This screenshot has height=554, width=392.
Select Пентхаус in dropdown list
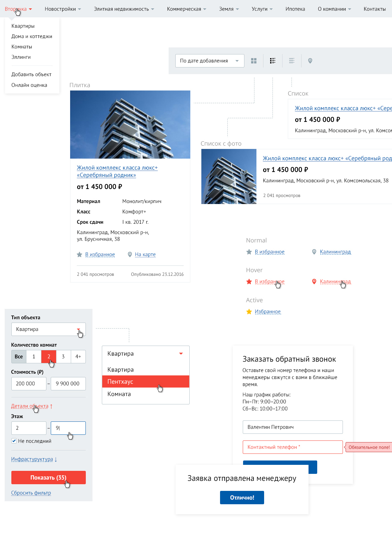(x=146, y=382)
